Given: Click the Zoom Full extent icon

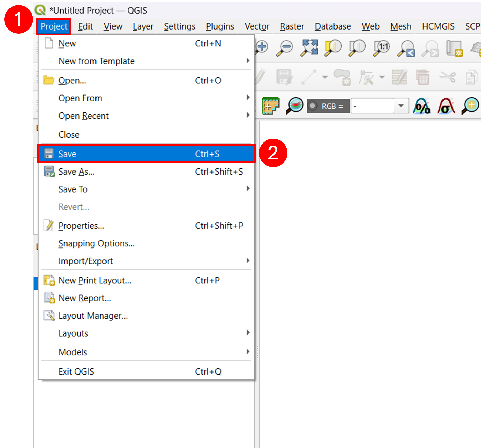Looking at the screenshot, I should point(309,48).
